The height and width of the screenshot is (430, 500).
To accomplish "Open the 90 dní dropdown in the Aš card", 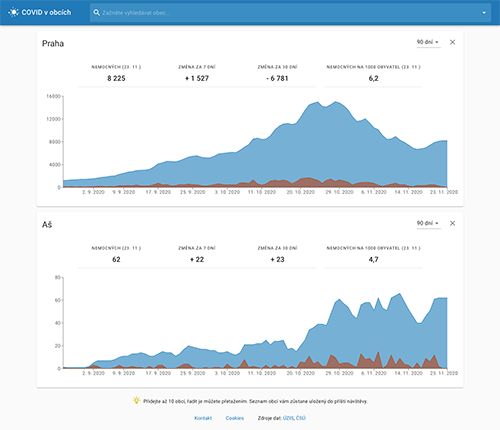I will click(x=428, y=223).
